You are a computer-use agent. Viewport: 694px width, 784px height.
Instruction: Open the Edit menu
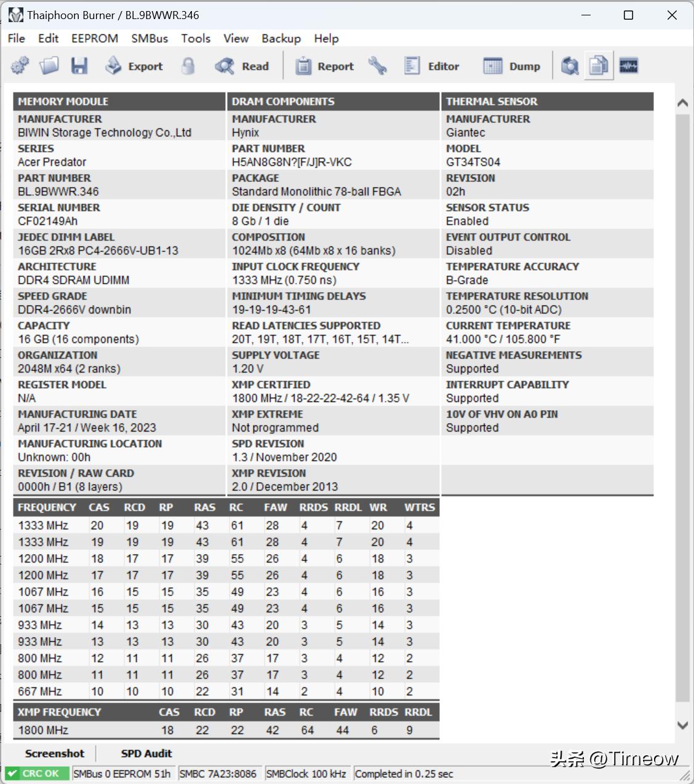click(x=48, y=38)
